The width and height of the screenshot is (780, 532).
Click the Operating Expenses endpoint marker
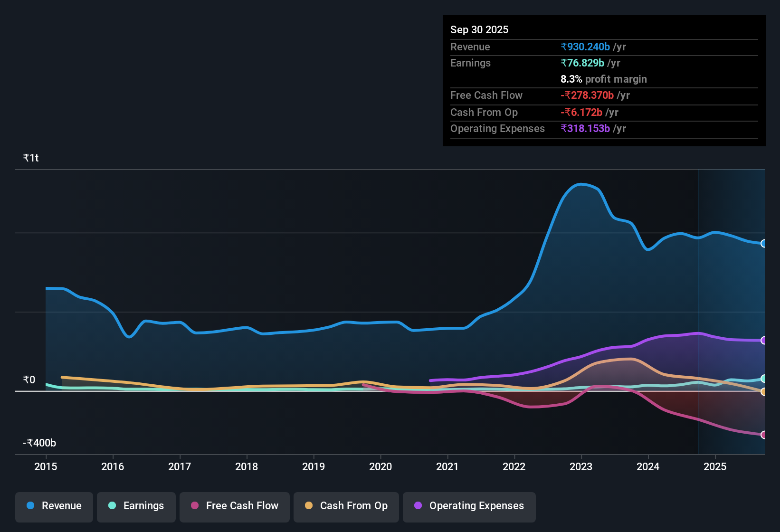tap(764, 341)
